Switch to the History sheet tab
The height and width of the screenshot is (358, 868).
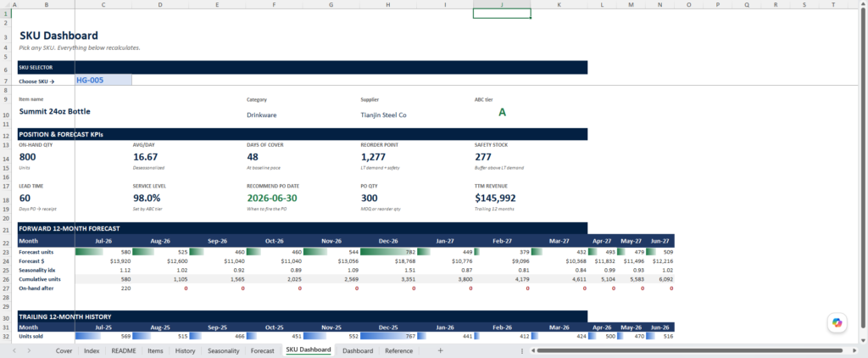pyautogui.click(x=185, y=351)
